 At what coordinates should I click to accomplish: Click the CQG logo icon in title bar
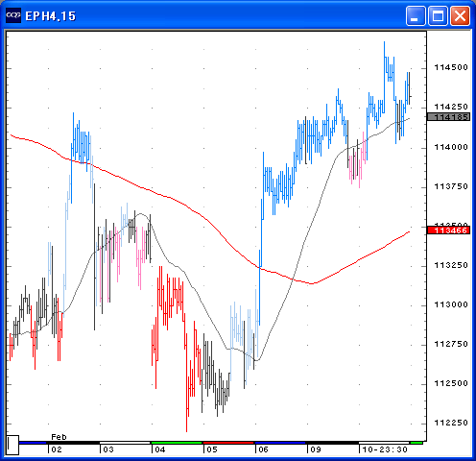pos(13,15)
